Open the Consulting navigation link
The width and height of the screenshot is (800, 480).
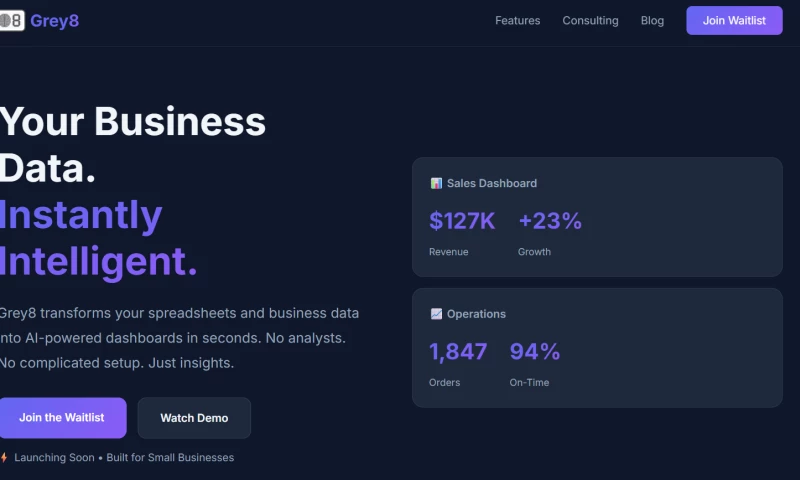[590, 20]
